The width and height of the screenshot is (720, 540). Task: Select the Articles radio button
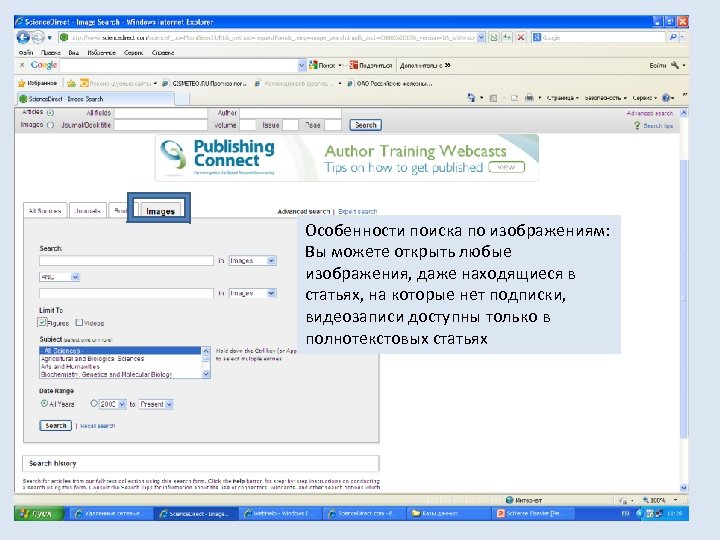pos(50,112)
